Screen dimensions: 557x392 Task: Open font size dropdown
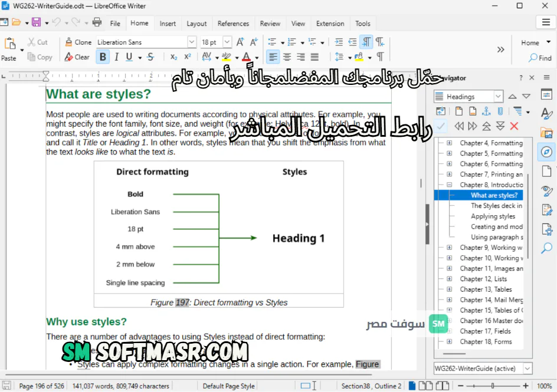[227, 42]
